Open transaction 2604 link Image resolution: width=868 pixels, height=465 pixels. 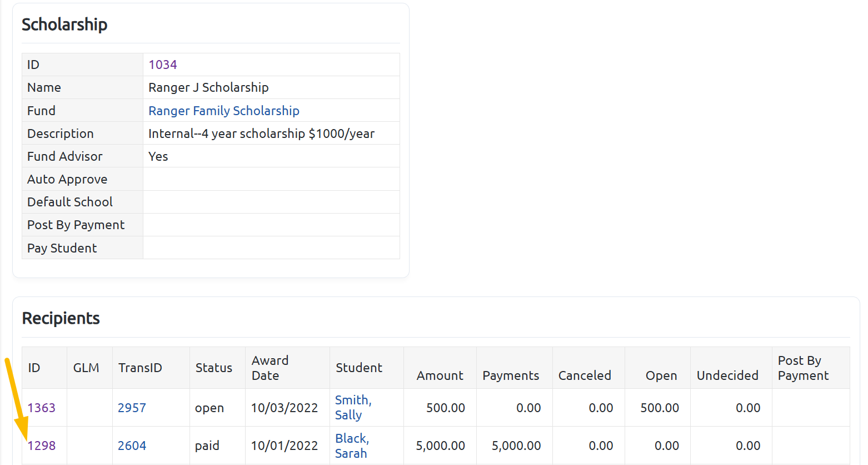[x=132, y=446]
